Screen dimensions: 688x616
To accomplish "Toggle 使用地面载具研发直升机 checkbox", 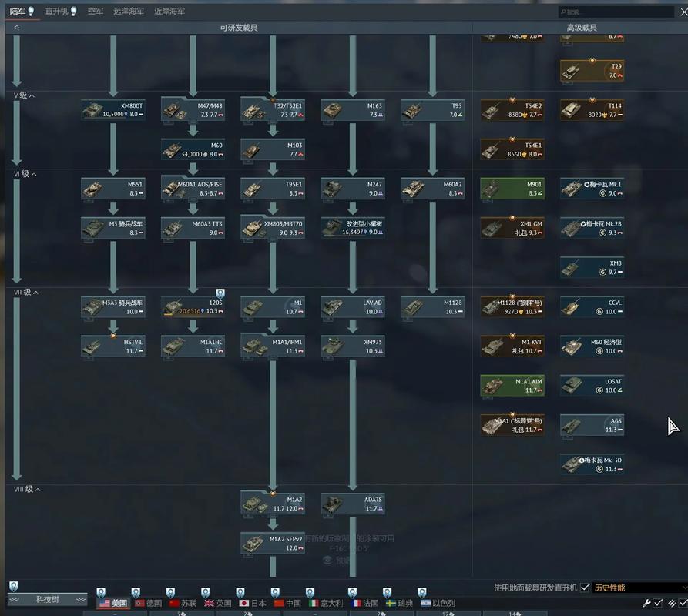I will click(585, 587).
